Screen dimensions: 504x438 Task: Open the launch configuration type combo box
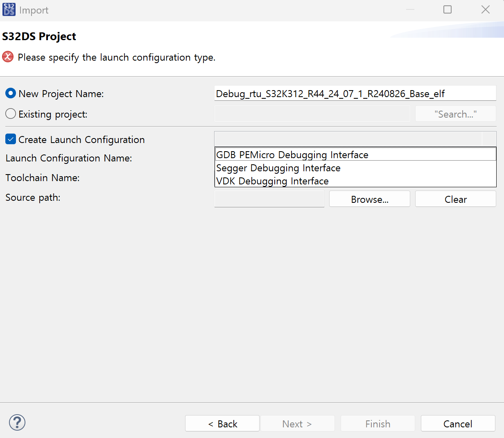coord(355,139)
